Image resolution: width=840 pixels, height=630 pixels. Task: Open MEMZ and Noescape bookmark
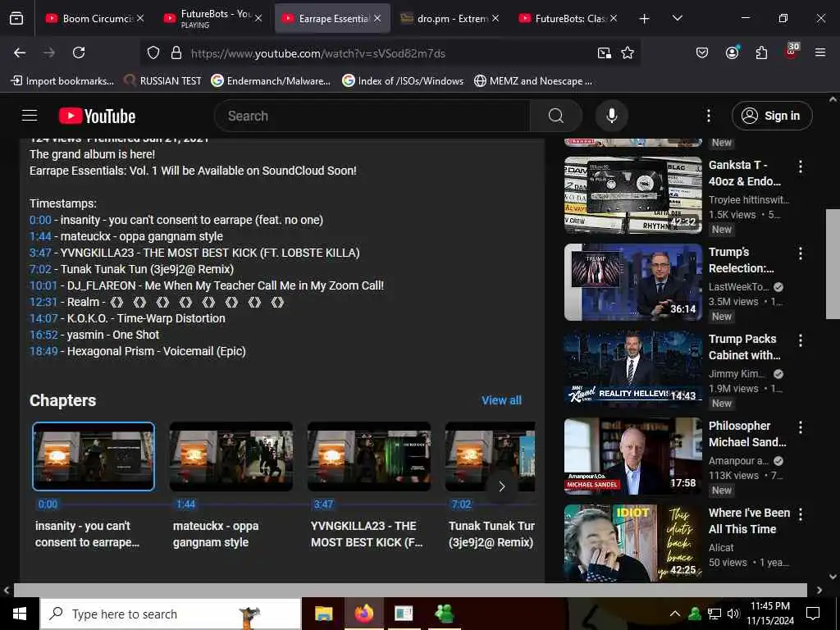[533, 81]
